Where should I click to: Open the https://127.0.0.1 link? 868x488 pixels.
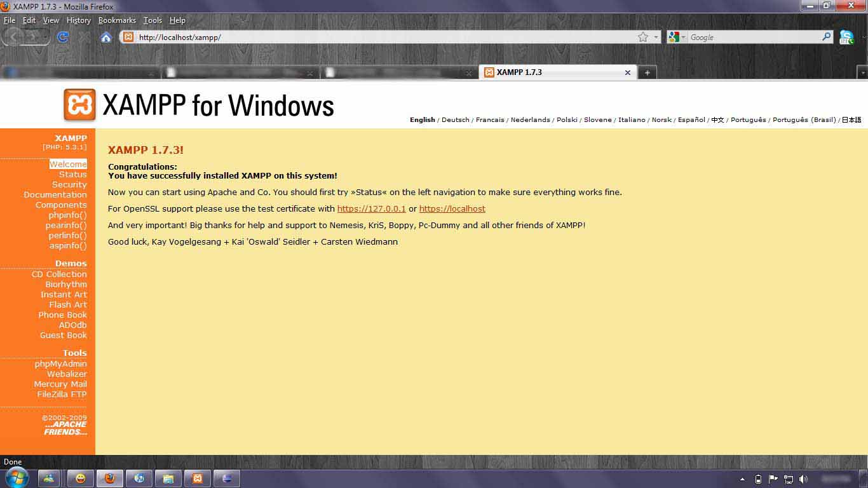coord(371,208)
